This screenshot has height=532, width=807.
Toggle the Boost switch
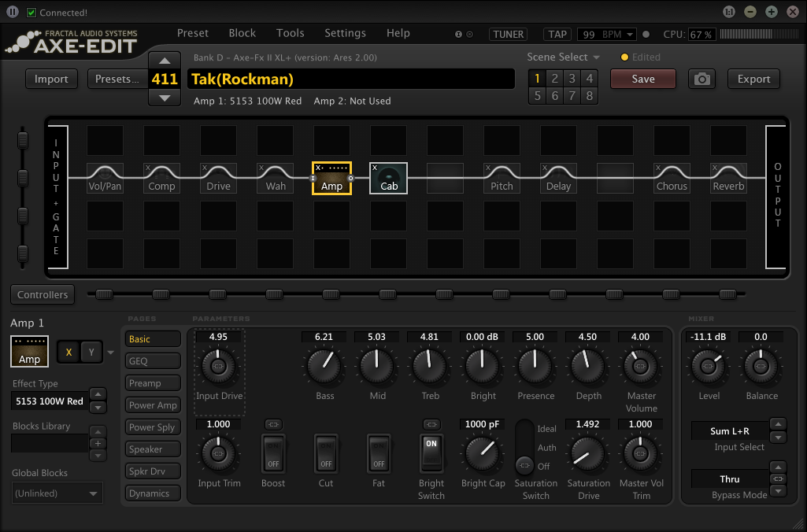(x=273, y=454)
